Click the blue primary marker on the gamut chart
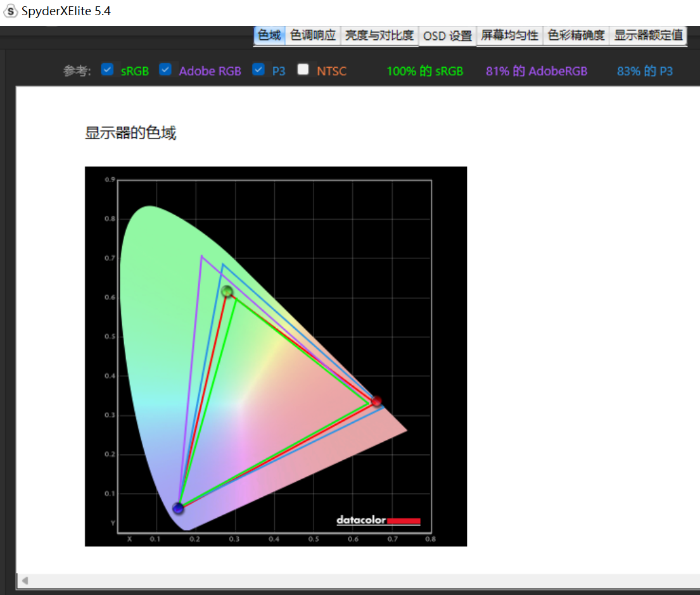Viewport: 700px width, 595px height. 178,508
